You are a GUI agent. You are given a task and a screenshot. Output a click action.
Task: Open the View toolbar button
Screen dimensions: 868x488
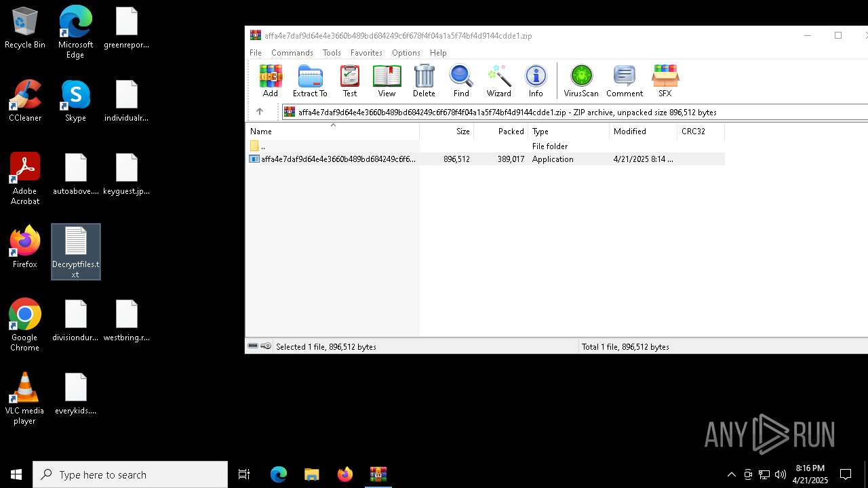tap(387, 81)
